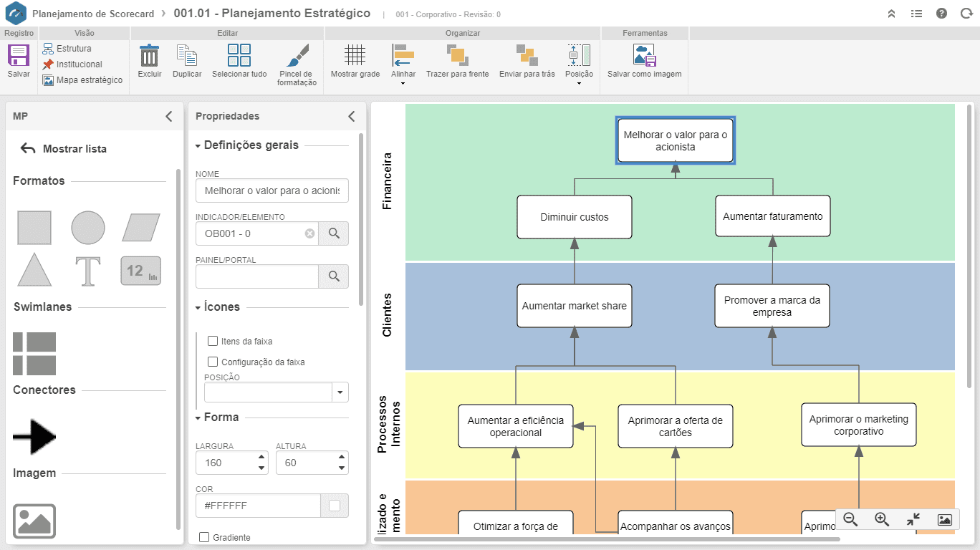Click Trazer para frente icon
The image size is (980, 550).
pos(457,56)
